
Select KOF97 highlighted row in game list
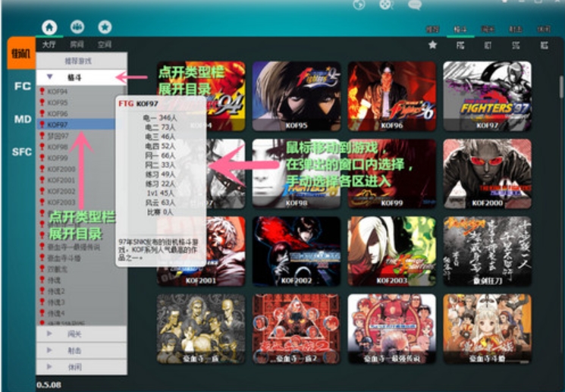coord(76,124)
